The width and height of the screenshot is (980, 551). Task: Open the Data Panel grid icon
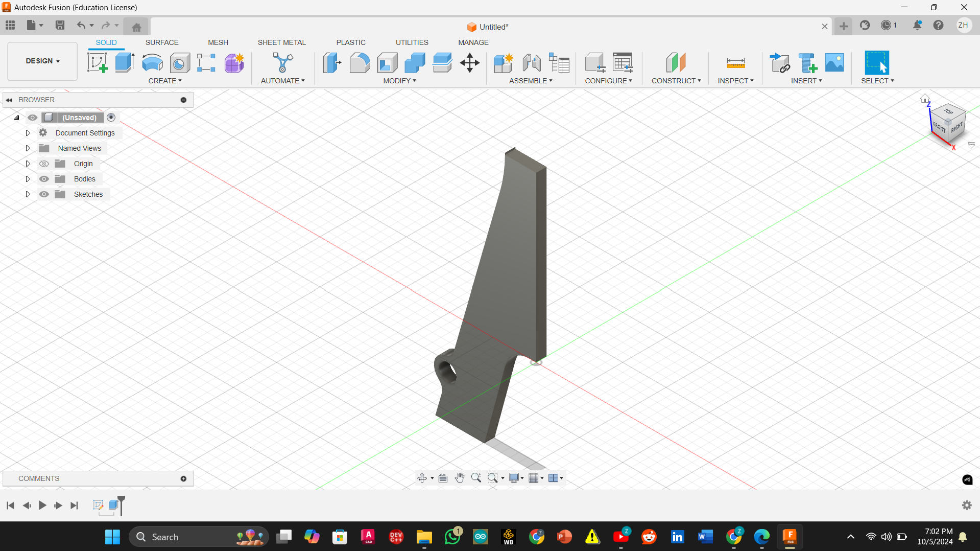tap(10, 25)
